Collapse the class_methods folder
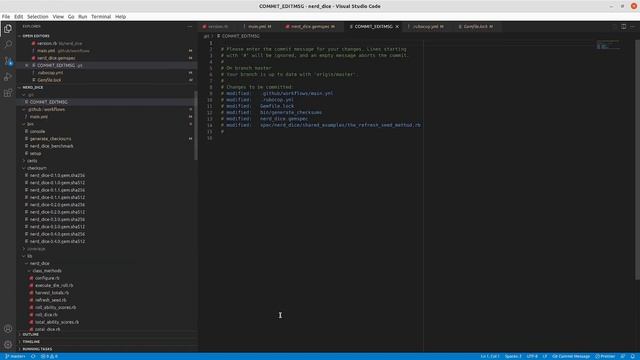640x360 pixels. (x=47, y=271)
